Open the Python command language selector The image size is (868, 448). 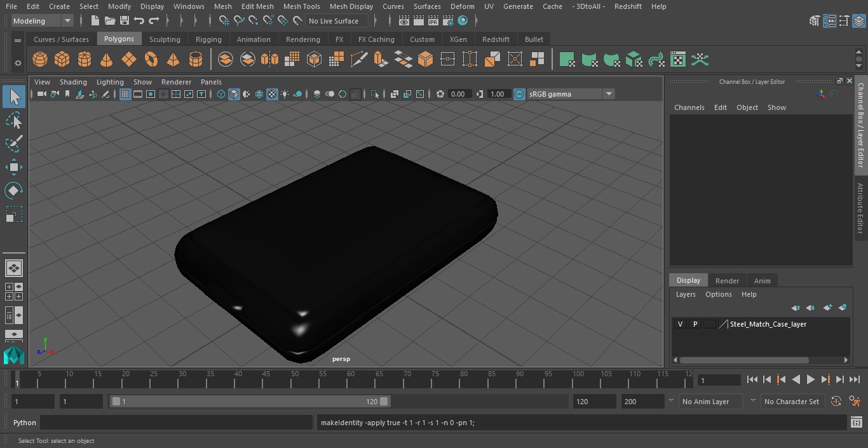pyautogui.click(x=25, y=423)
